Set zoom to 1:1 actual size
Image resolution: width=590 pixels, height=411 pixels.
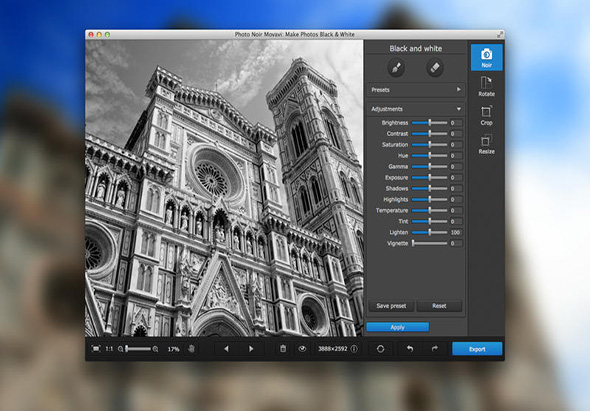(x=109, y=349)
